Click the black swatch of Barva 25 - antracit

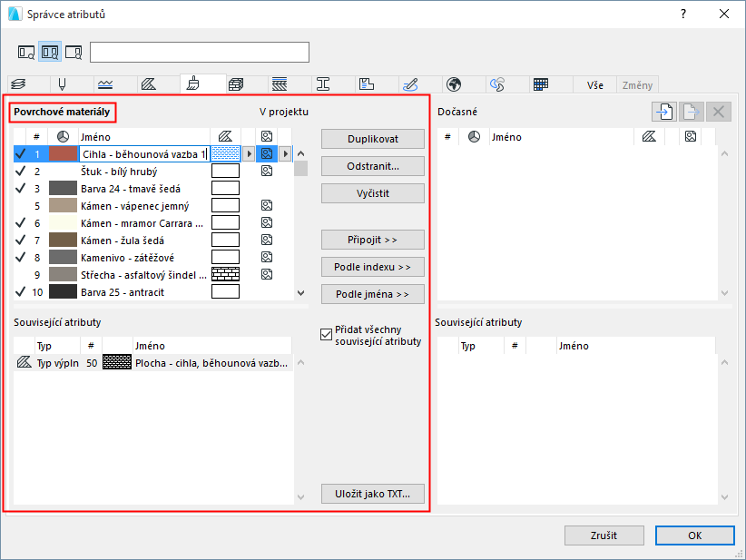point(63,292)
